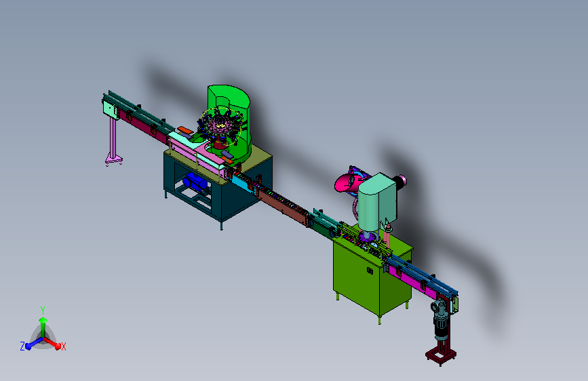Select the pink support leg at conveyor start

[113, 140]
